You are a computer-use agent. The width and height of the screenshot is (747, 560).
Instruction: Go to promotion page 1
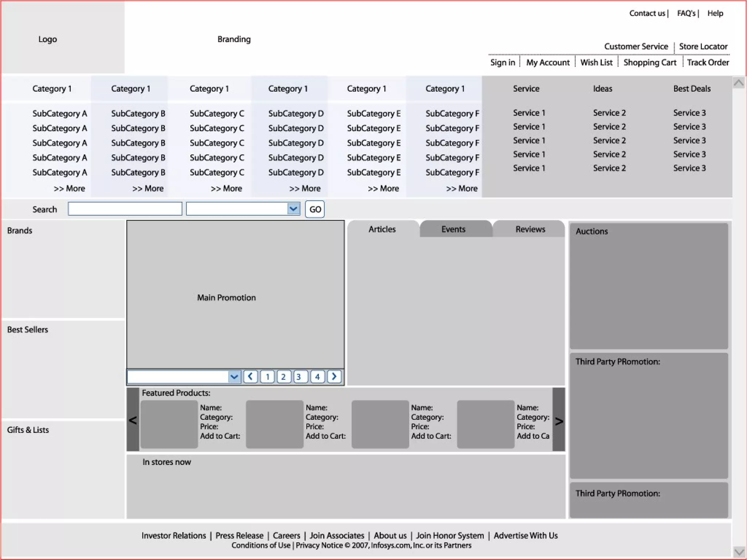pos(267,376)
